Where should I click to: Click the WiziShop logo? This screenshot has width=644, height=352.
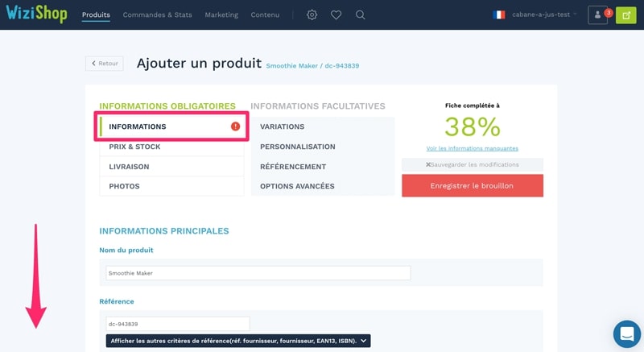point(36,13)
